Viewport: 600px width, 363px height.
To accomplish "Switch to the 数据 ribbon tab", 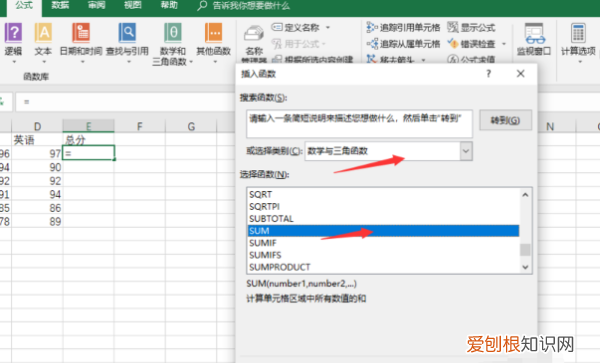I will pos(60,5).
